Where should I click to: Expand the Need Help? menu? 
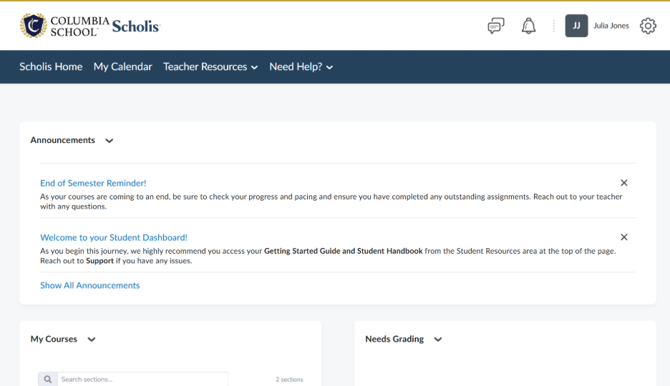point(301,67)
